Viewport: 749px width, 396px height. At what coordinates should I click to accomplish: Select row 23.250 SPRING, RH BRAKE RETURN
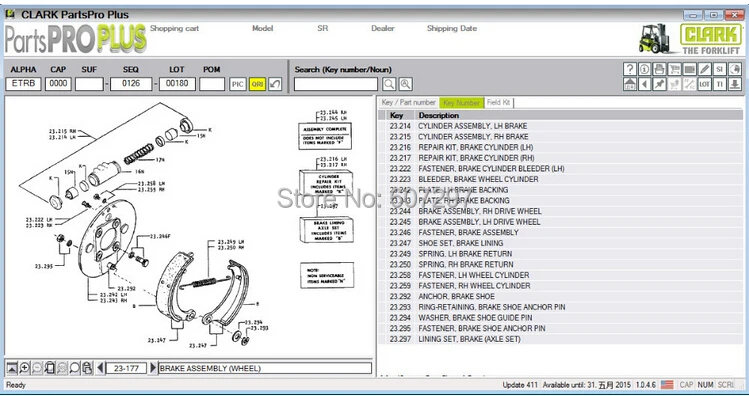click(560, 264)
